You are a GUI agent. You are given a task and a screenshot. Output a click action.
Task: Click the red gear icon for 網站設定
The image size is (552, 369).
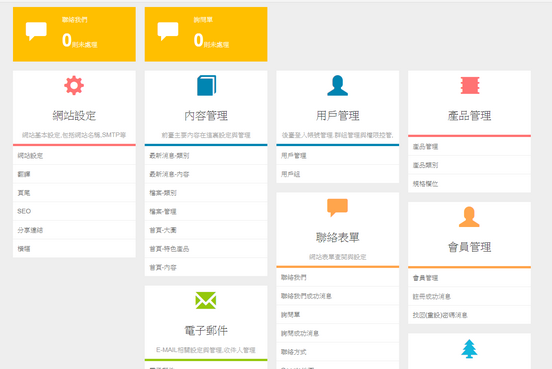pyautogui.click(x=74, y=86)
